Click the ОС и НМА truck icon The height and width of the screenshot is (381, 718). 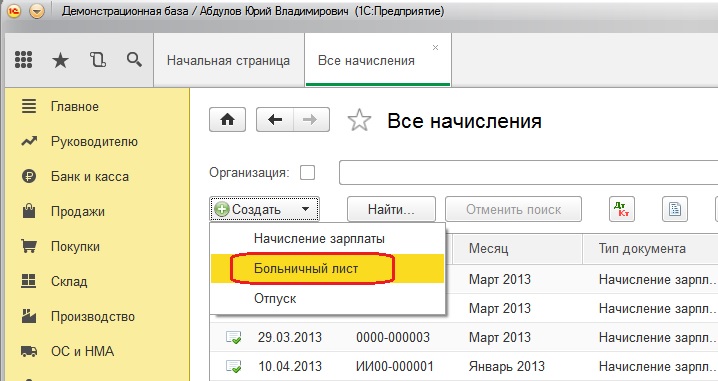coord(29,351)
